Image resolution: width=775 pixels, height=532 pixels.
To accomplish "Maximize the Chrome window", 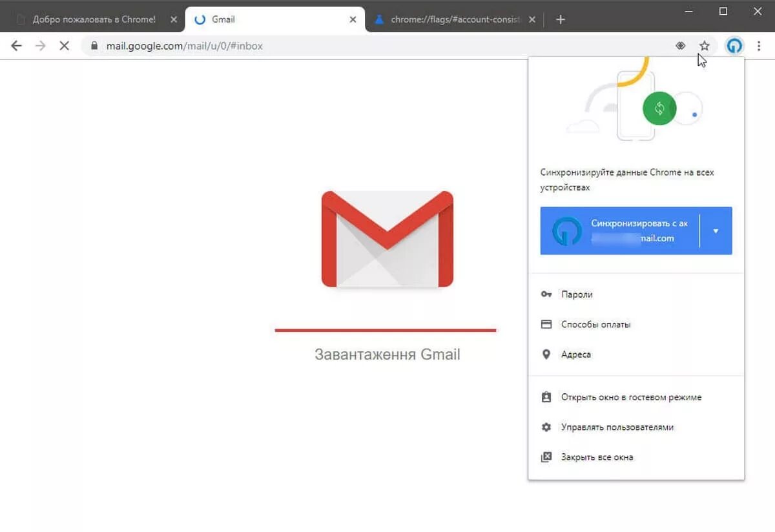I will click(723, 11).
